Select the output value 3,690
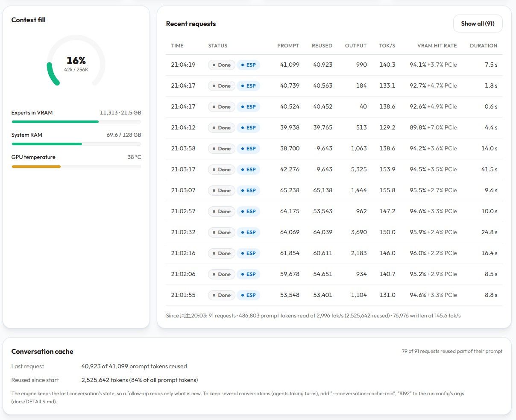516x420 pixels. point(359,232)
